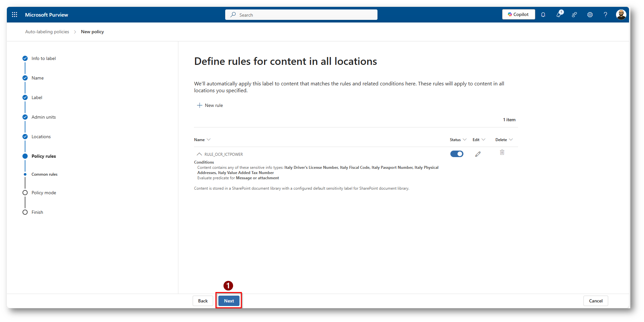Open Auto-labeling policies breadcrumb link
Image resolution: width=644 pixels, height=322 pixels.
click(47, 32)
